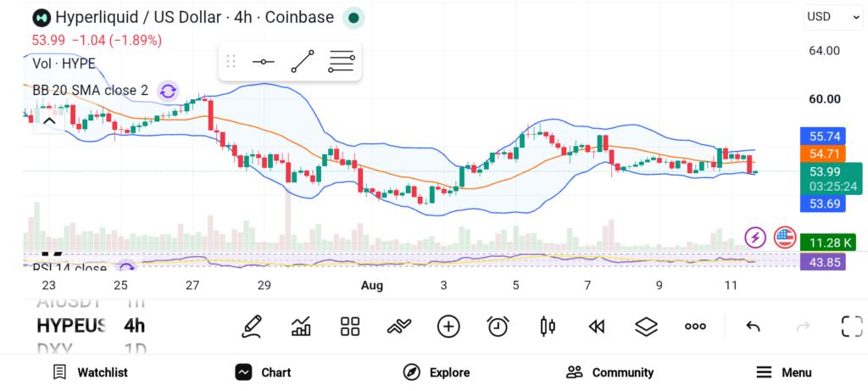Open the candlestick chart type icon
The width and height of the screenshot is (868, 391).
548,327
